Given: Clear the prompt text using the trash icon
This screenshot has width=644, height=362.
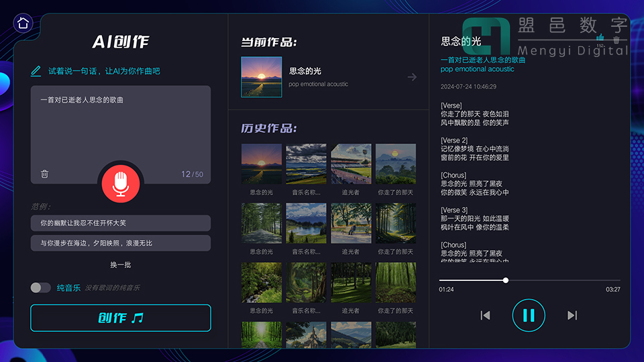Looking at the screenshot, I should (x=44, y=174).
